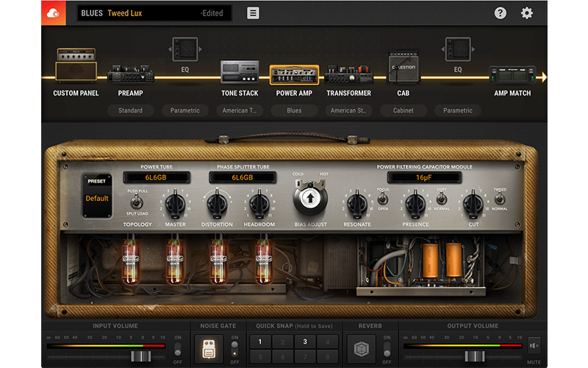Select Quick Snap slot 3
Image resolution: width=588 pixels, height=368 pixels.
pyautogui.click(x=305, y=342)
